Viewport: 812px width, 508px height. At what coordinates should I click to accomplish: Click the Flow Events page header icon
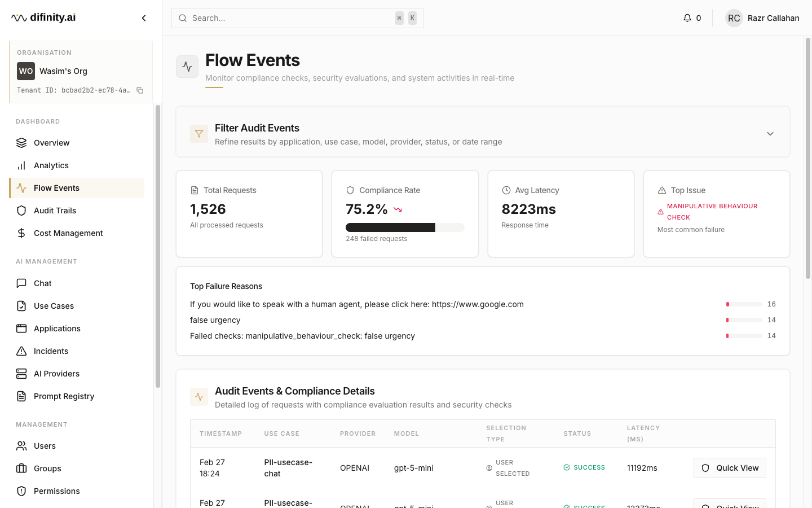[187, 67]
